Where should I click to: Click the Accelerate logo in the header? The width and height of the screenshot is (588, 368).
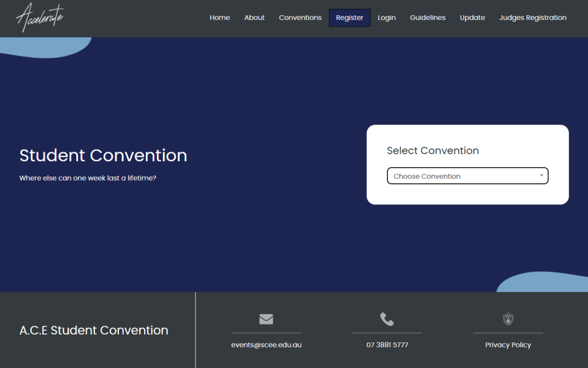(x=40, y=18)
